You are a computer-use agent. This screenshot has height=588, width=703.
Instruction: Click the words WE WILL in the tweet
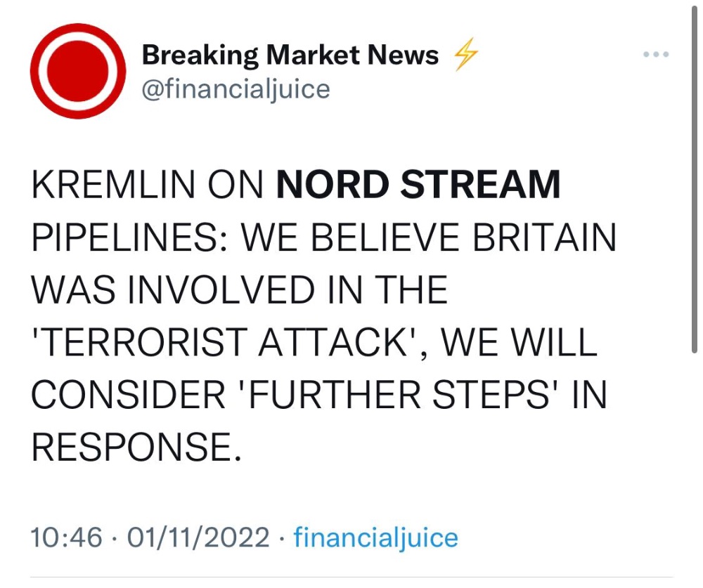(x=520, y=342)
